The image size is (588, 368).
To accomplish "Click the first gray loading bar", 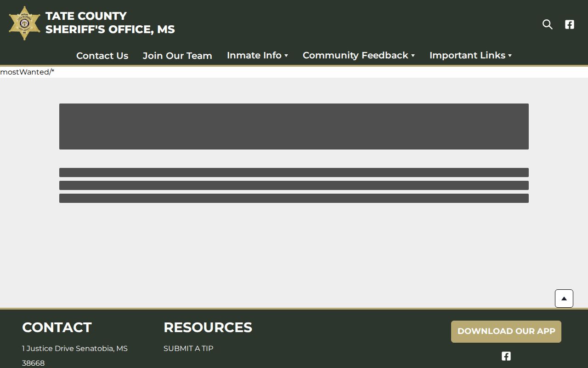I will (294, 172).
